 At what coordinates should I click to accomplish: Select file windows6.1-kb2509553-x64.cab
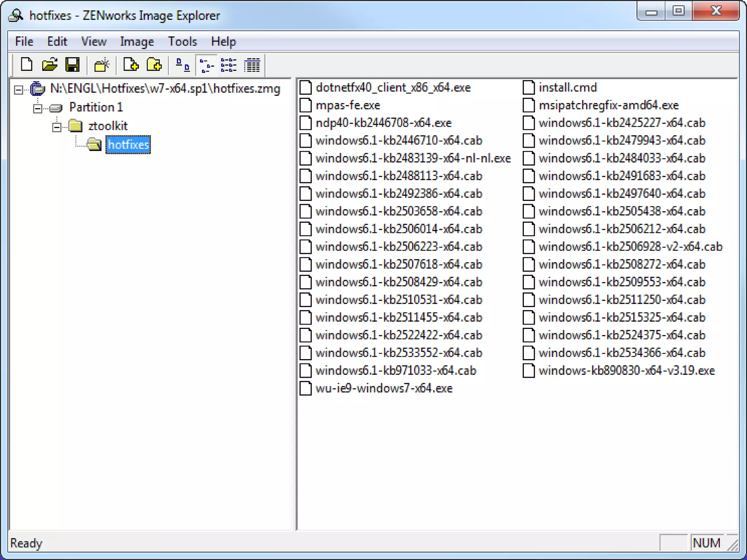[622, 282]
